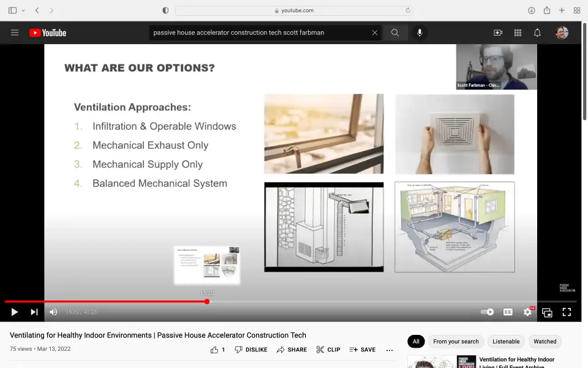Click the SHARE button
The width and height of the screenshot is (588, 368).
pyautogui.click(x=292, y=350)
